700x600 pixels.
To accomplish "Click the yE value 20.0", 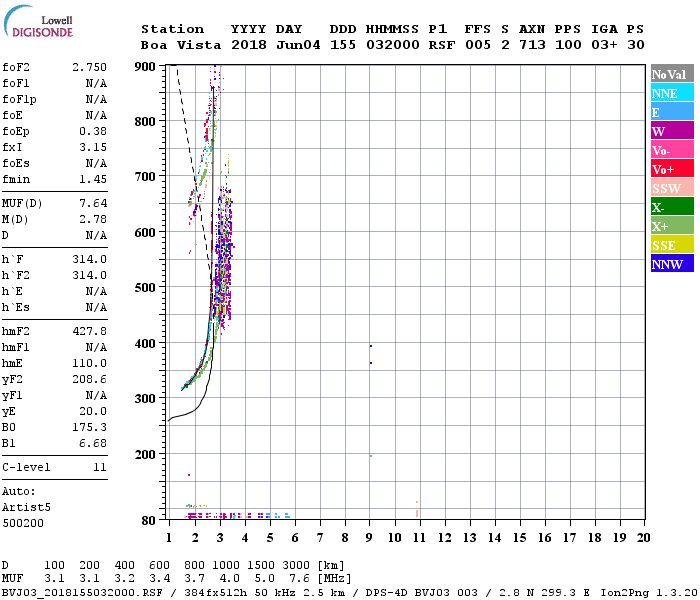I will [93, 412].
